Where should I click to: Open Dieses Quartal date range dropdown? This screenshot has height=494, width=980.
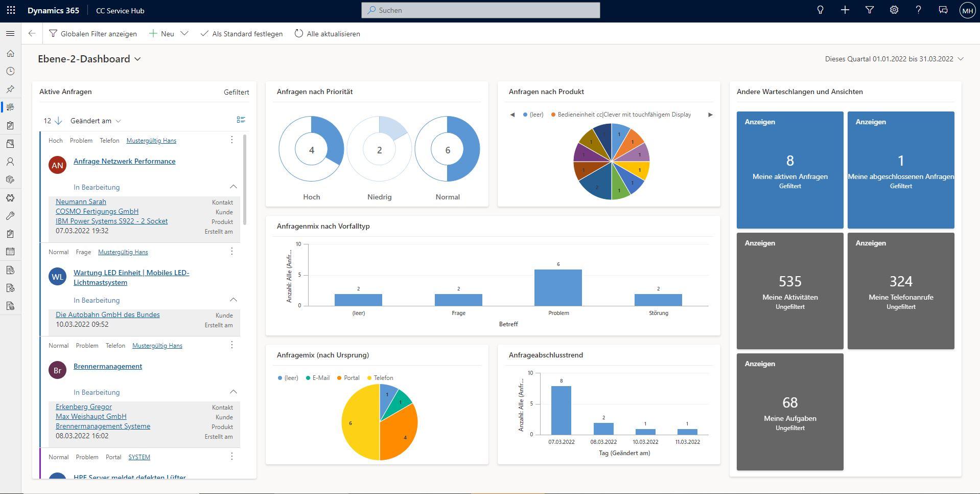pos(961,59)
